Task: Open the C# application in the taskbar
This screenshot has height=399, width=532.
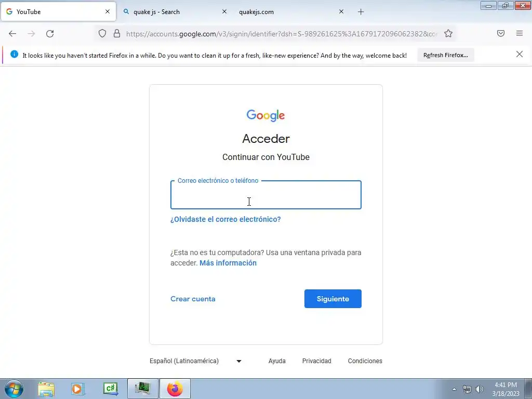Action: point(111,389)
